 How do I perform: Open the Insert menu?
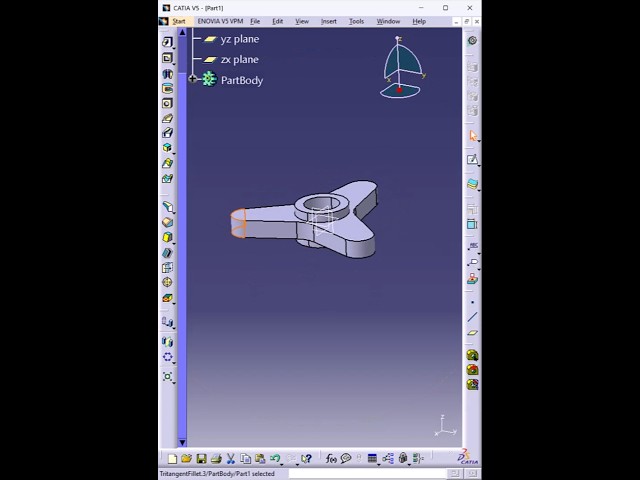point(329,21)
